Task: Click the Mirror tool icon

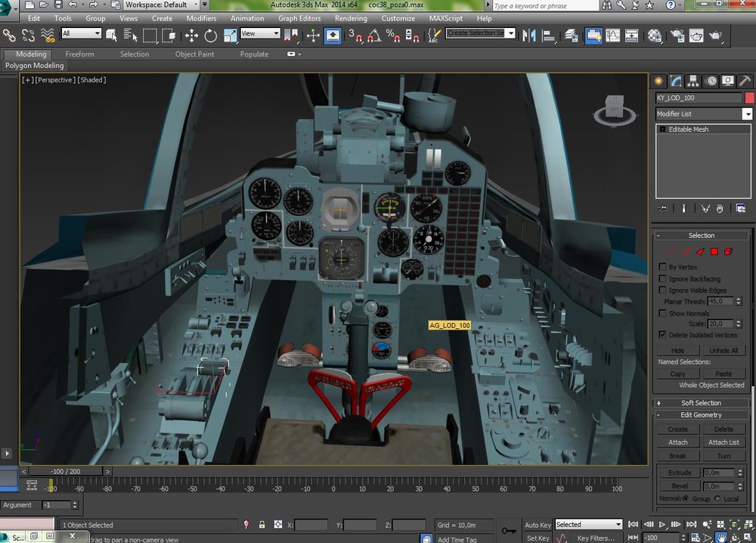Action: tap(529, 36)
